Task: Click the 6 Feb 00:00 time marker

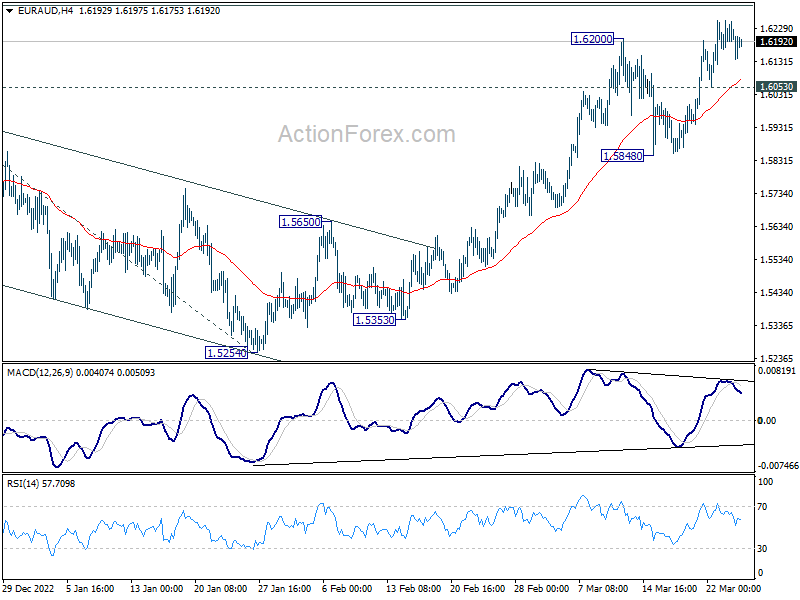Action: point(348,588)
